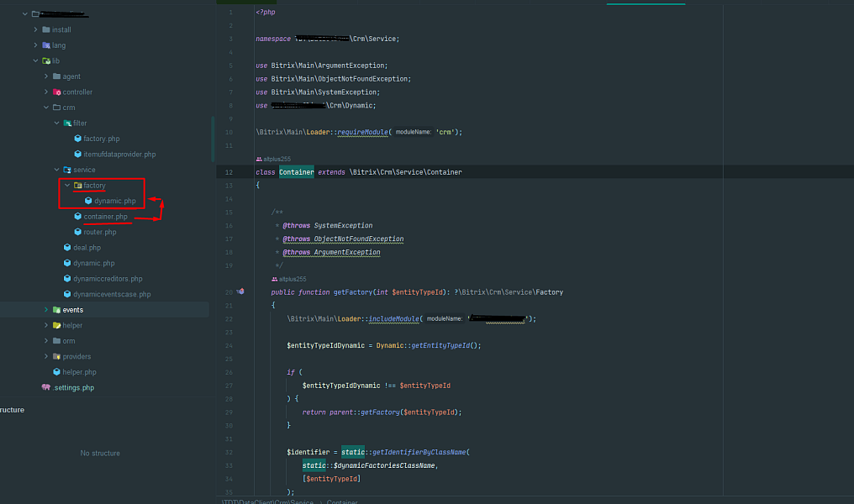
Task: Click the gear icon on the controller folder
Action: (x=57, y=92)
